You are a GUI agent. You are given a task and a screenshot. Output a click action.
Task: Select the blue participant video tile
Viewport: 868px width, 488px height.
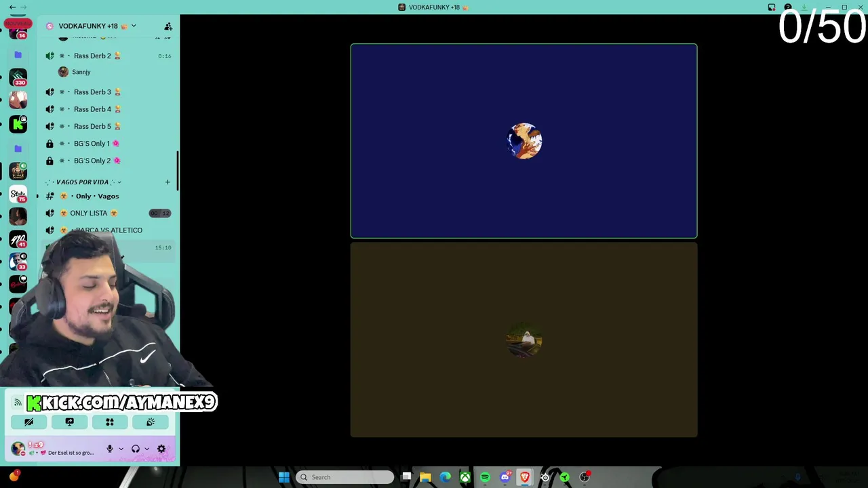click(524, 141)
